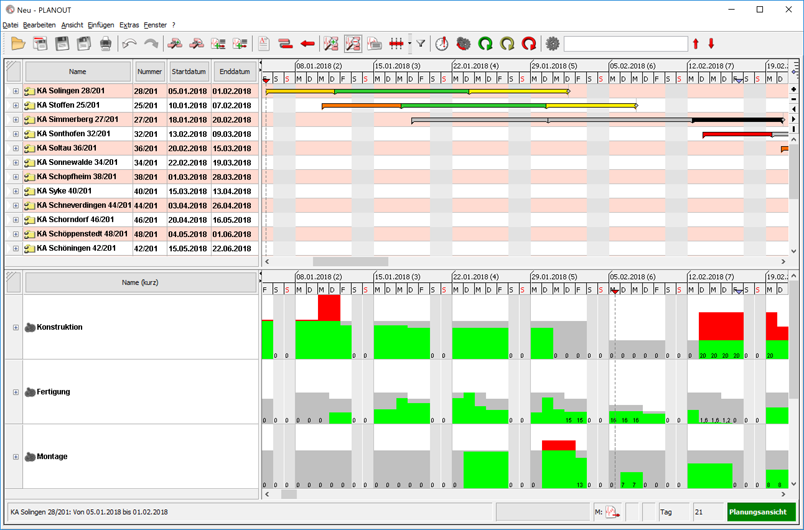This screenshot has height=530, width=804.
Task: Click start date 01.03.2018 cell
Action: click(x=188, y=177)
